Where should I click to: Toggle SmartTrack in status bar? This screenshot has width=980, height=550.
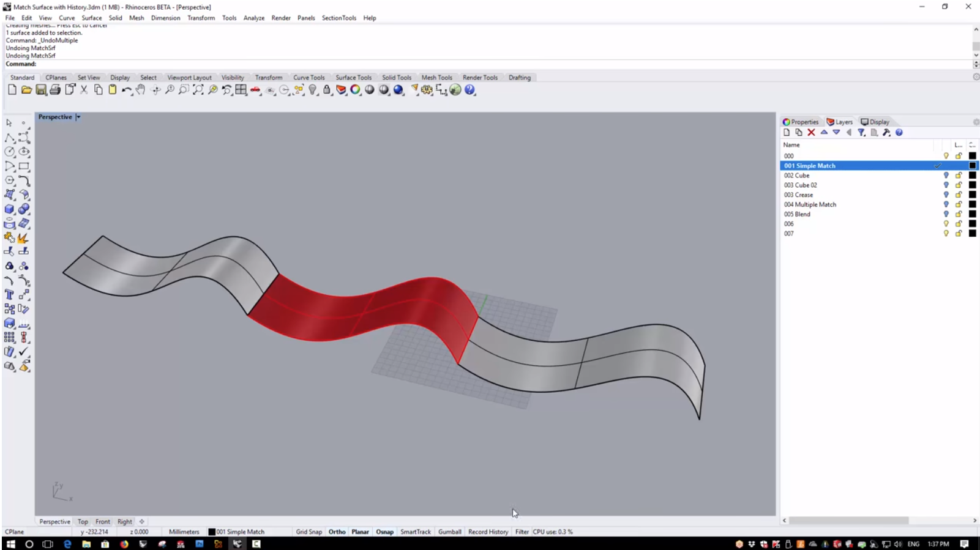416,532
